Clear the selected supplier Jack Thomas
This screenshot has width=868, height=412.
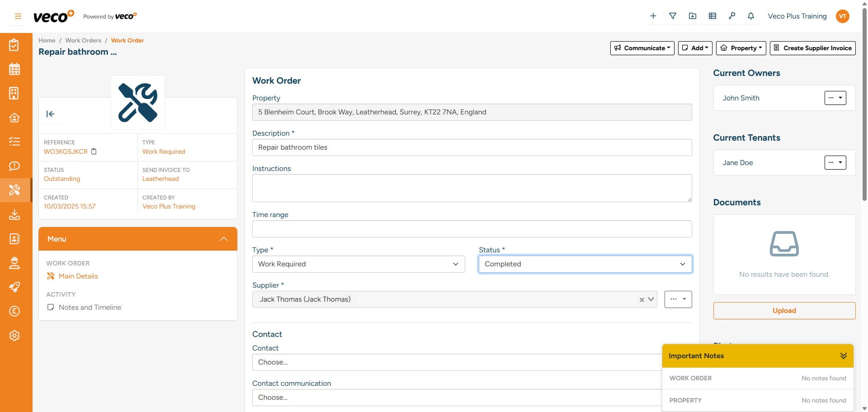point(642,300)
